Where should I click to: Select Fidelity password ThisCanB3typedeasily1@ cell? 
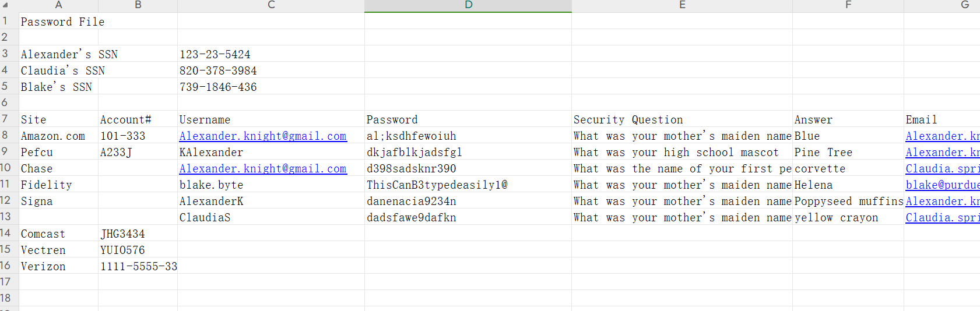[x=468, y=185]
